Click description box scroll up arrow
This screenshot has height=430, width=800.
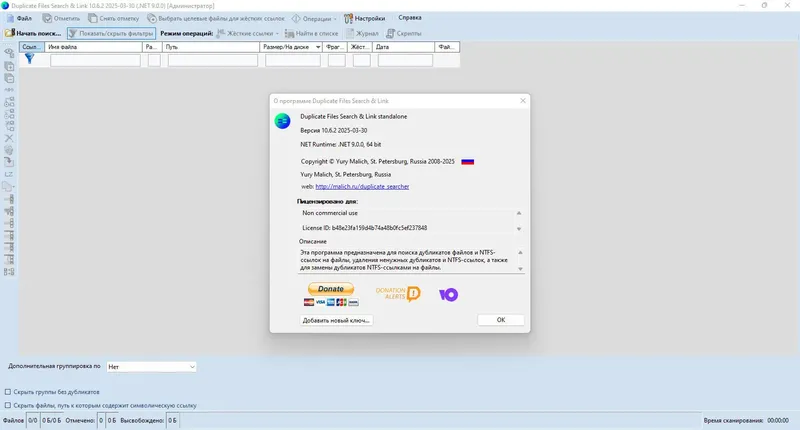click(x=520, y=252)
